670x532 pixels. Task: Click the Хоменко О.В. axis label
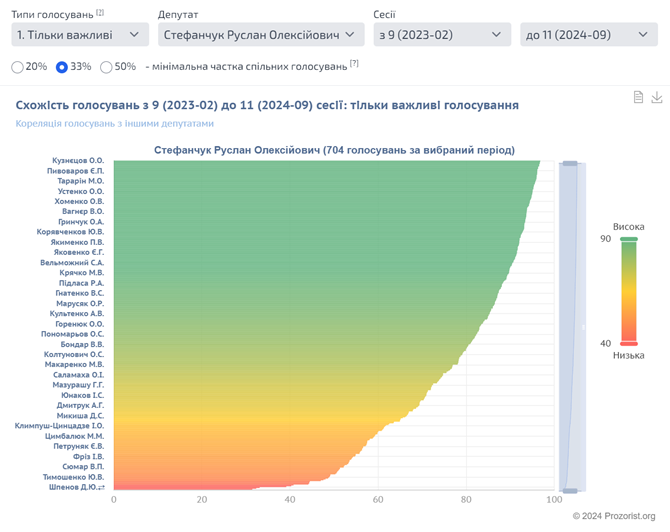click(x=79, y=201)
